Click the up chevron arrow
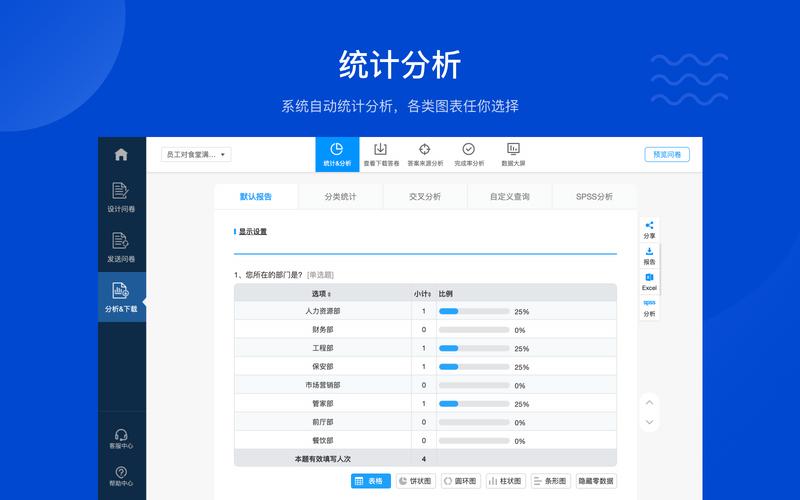This screenshot has height=500, width=800. click(x=649, y=403)
